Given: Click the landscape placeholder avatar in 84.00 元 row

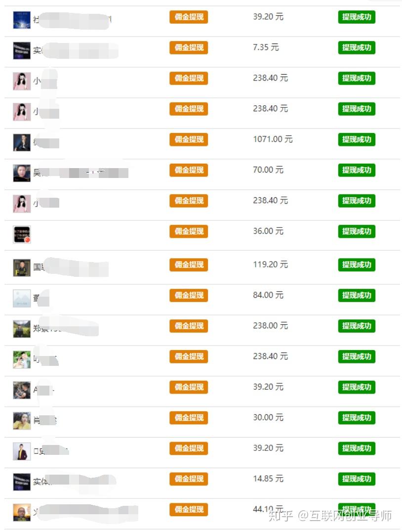Looking at the screenshot, I should 22,298.
